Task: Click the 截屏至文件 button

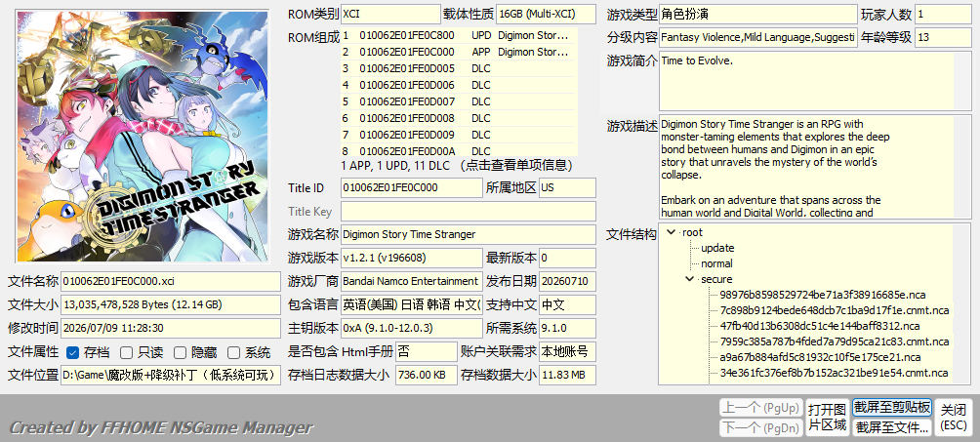Action: point(892,427)
